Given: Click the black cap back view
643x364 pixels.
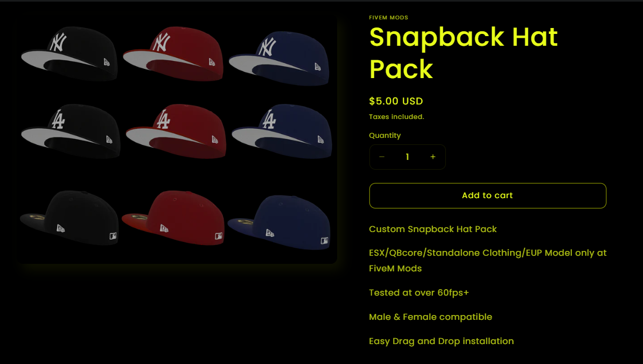Looking at the screenshot, I should 69,218.
